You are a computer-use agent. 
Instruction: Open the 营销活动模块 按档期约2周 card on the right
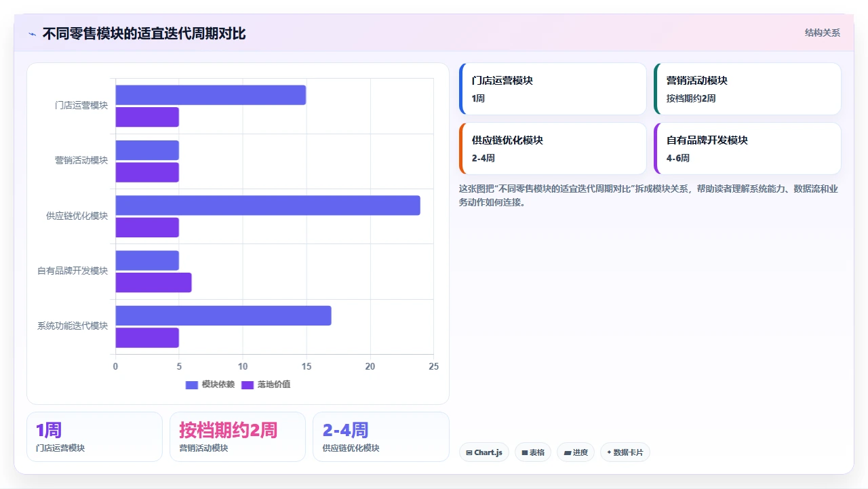tap(747, 89)
